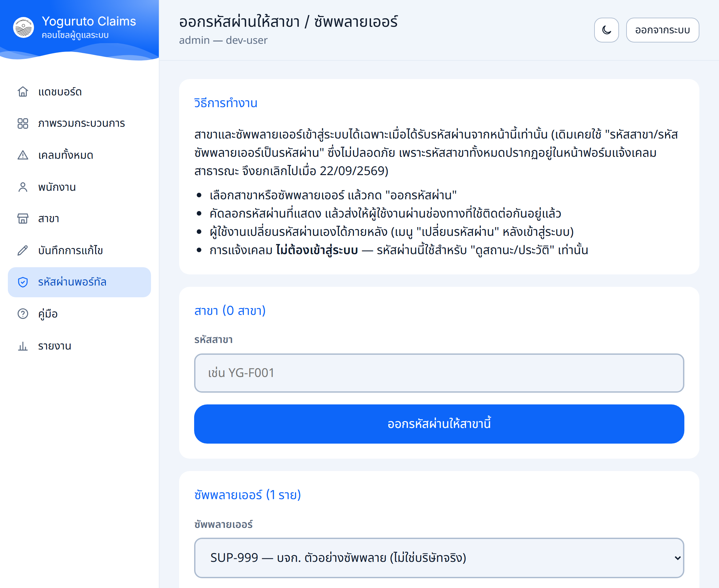Screen dimensions: 719x588
Task: Click the bar chart icon beside รายงาน
Action: click(x=23, y=346)
